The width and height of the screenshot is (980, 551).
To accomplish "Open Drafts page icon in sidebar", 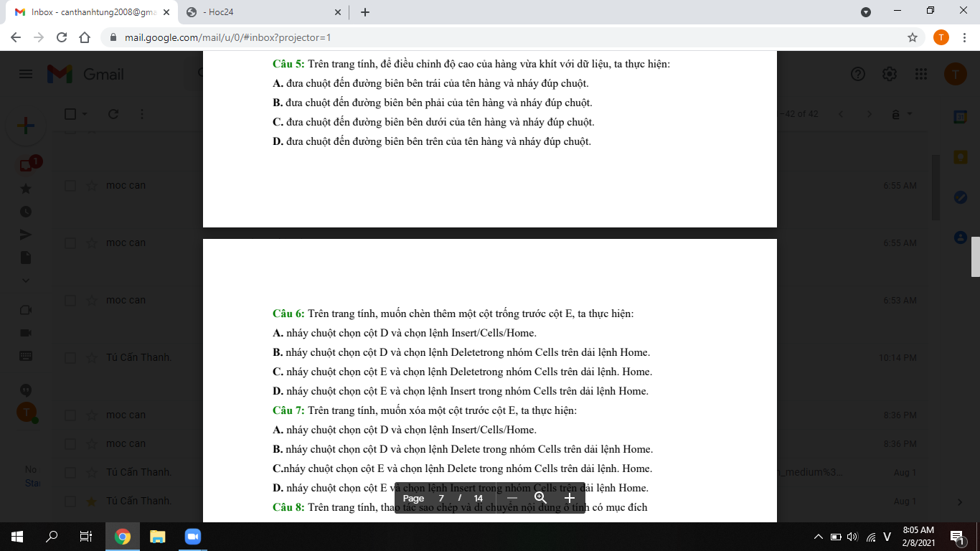I will pyautogui.click(x=26, y=258).
